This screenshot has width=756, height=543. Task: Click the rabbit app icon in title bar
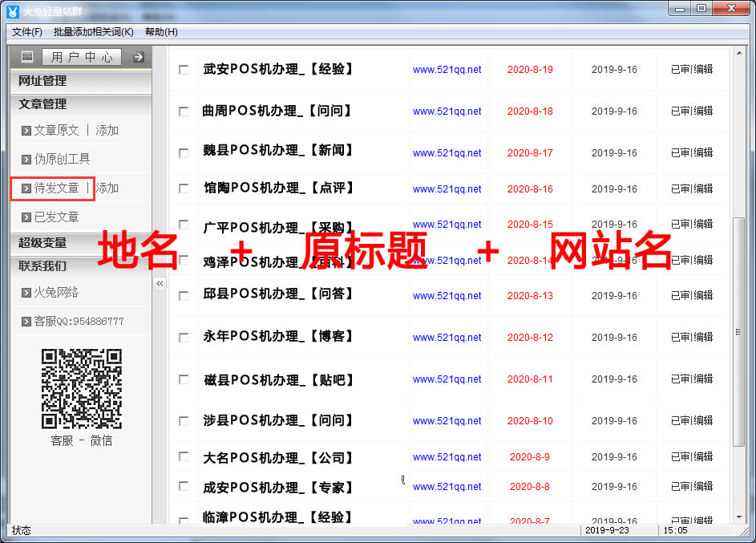click(12, 10)
